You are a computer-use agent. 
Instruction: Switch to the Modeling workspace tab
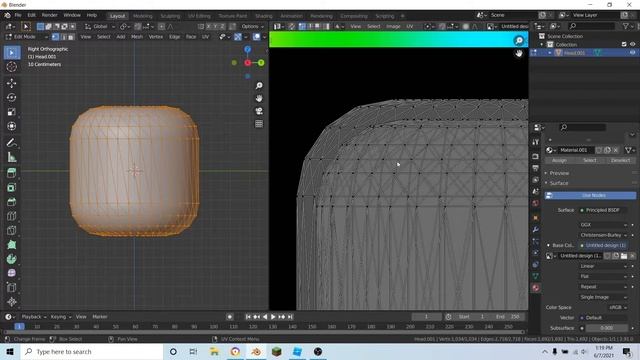coord(142,16)
